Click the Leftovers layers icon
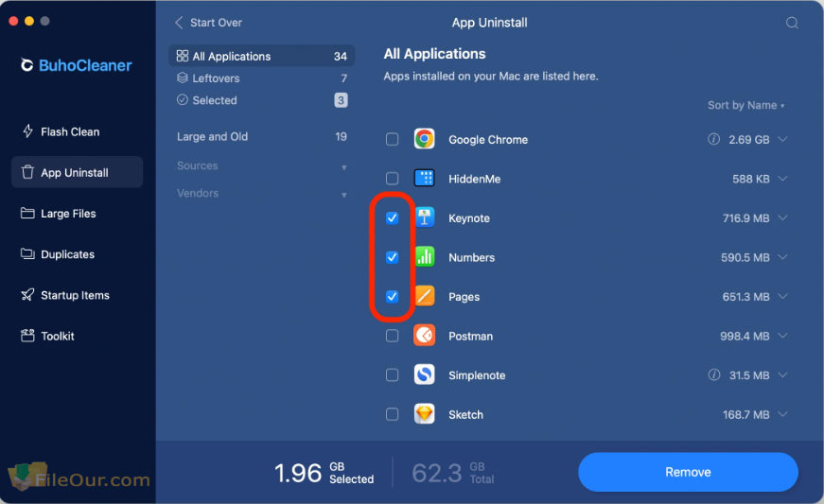 183,78
